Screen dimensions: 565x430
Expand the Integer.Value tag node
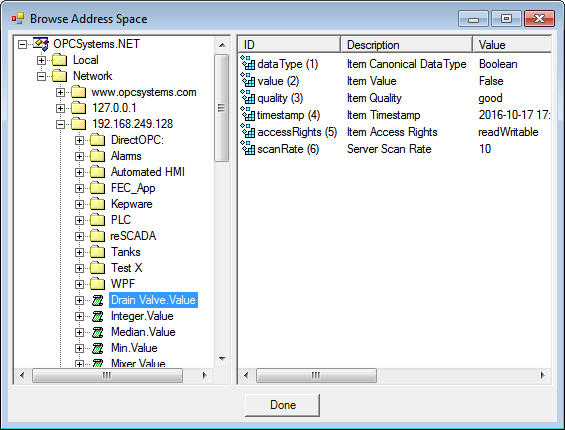tap(79, 316)
